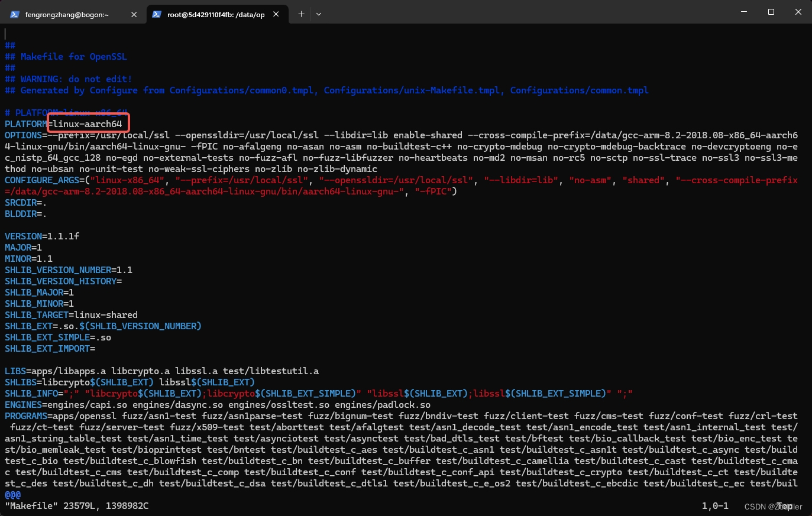Click the "no-asm" string in CONFIGURE_ARGS

590,180
